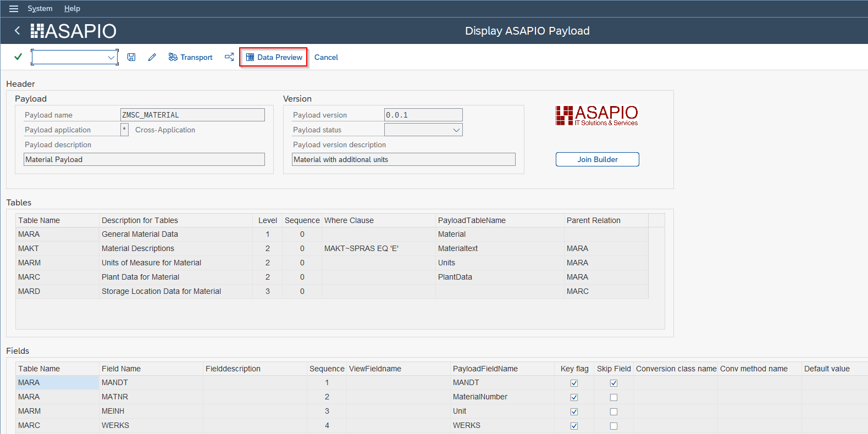Select the 'Storage Location Data for Material' cell
This screenshot has height=434, width=868.
click(176, 291)
